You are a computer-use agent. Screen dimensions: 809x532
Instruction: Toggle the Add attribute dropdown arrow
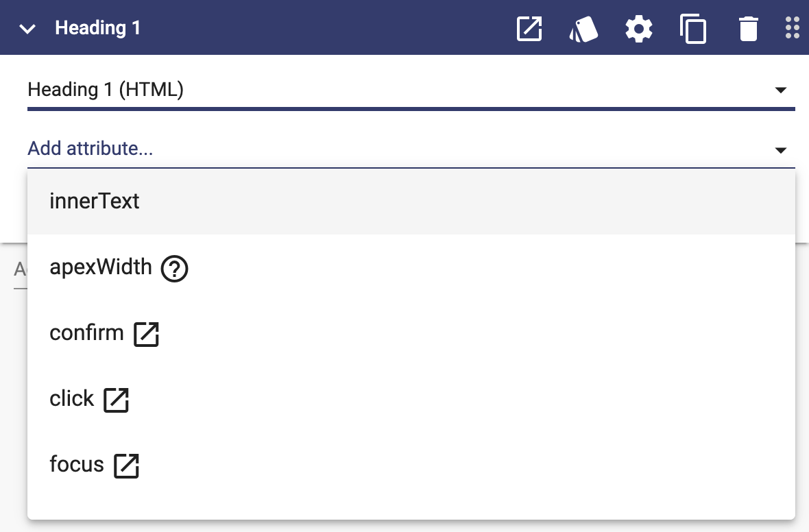click(781, 150)
